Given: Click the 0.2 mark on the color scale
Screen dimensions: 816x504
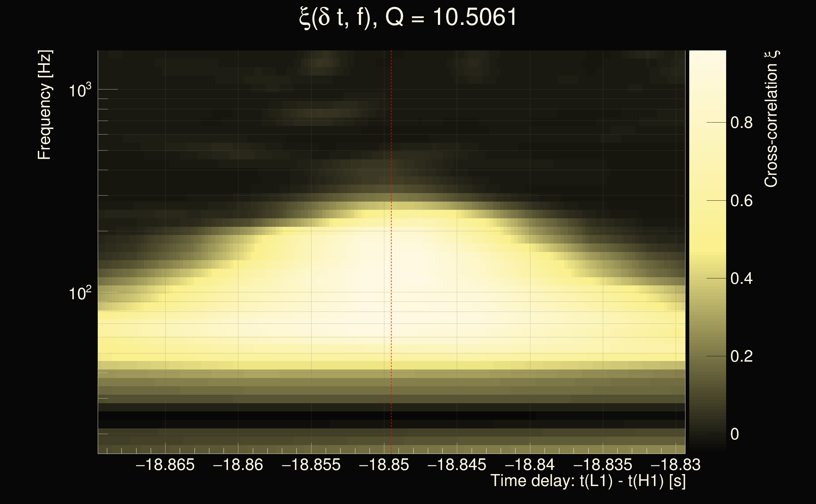Looking at the screenshot, I should click(x=741, y=356).
